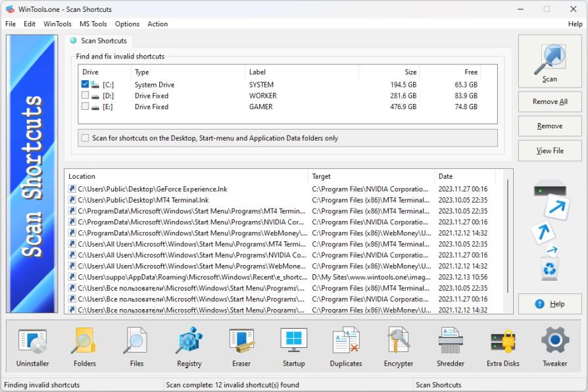Click the Remove button
The height and width of the screenshot is (392, 588).
550,126
